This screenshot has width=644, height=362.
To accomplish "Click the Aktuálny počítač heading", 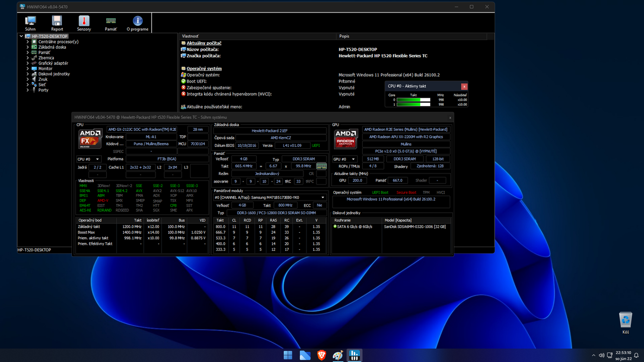I will tap(204, 43).
